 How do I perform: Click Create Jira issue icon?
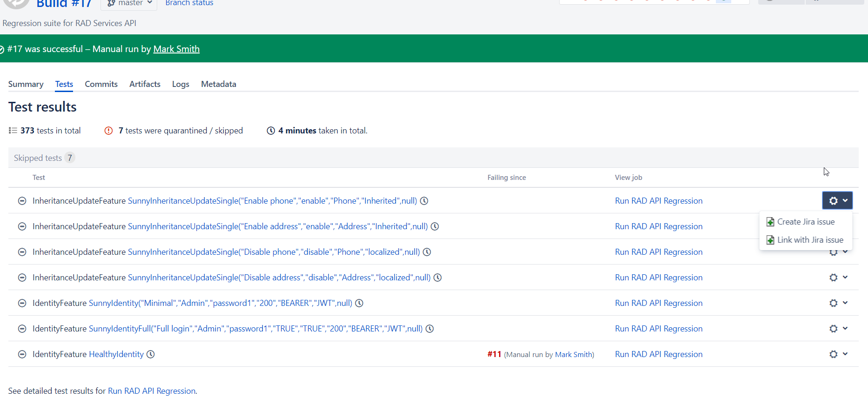coord(770,222)
